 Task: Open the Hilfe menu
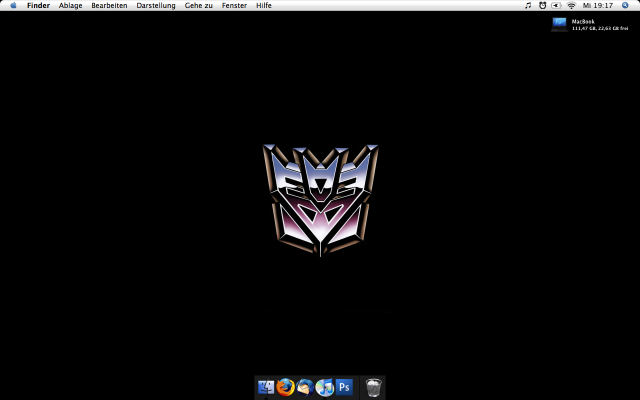[x=264, y=5]
